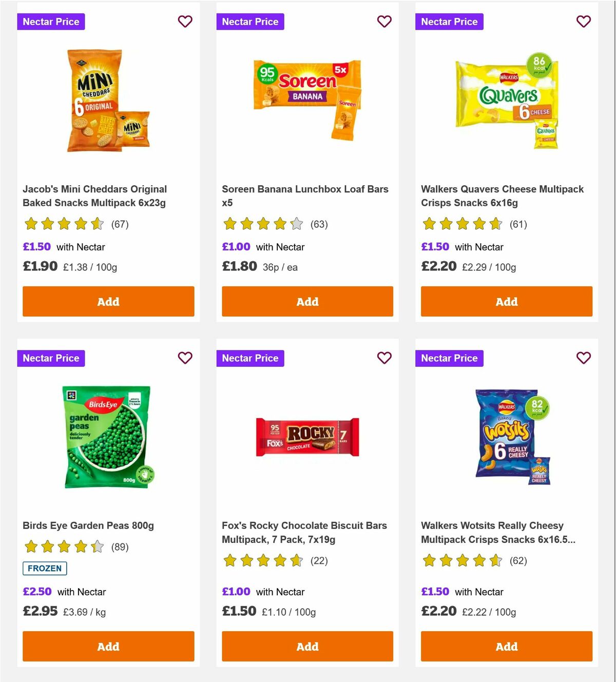
Task: Add Birds Eye Garden Peas to basket
Action: coord(108,647)
